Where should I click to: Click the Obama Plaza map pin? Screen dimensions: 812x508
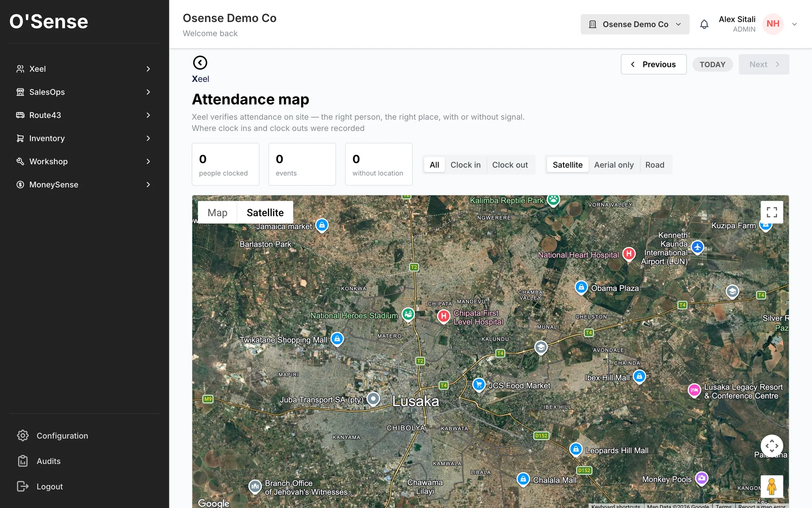pyautogui.click(x=581, y=287)
